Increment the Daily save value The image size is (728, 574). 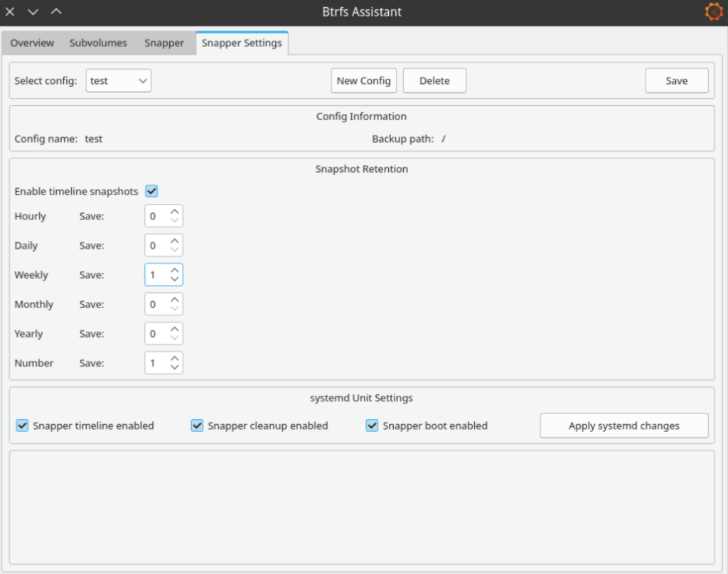click(x=175, y=241)
